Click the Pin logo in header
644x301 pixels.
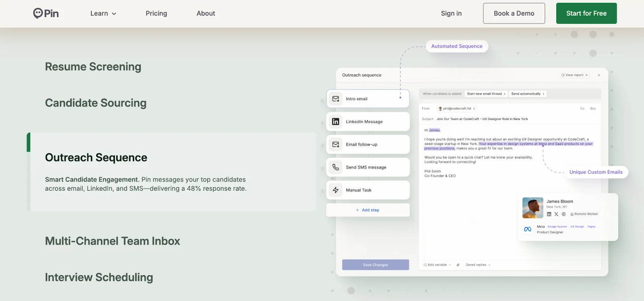point(46,13)
